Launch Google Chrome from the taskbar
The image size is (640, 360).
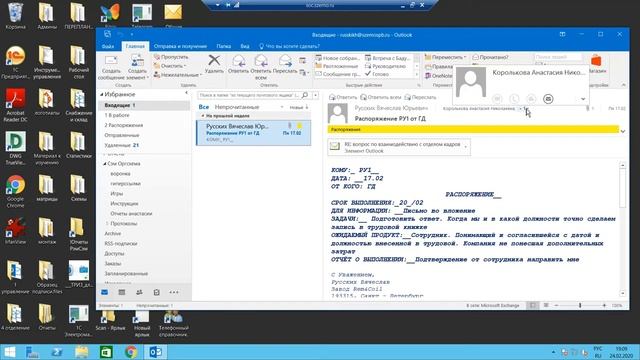pyautogui.click(x=131, y=352)
